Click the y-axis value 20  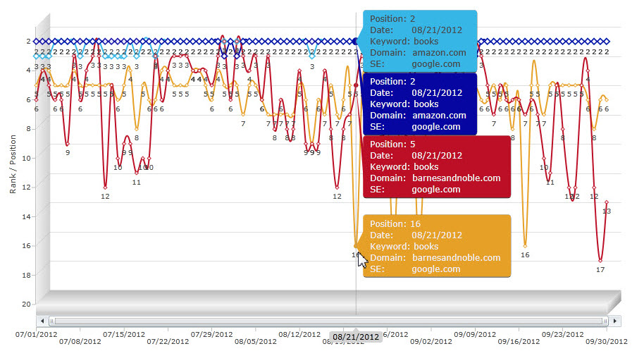[26, 304]
